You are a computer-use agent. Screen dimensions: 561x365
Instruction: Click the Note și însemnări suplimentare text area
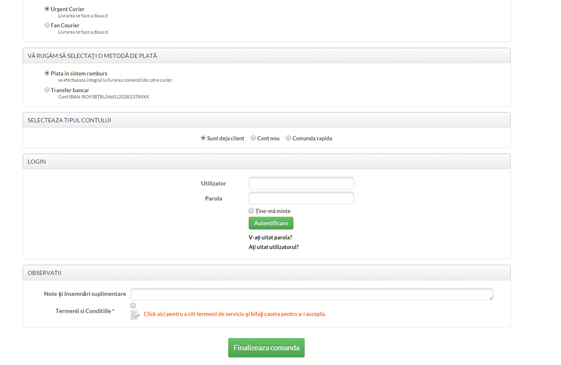tap(312, 294)
